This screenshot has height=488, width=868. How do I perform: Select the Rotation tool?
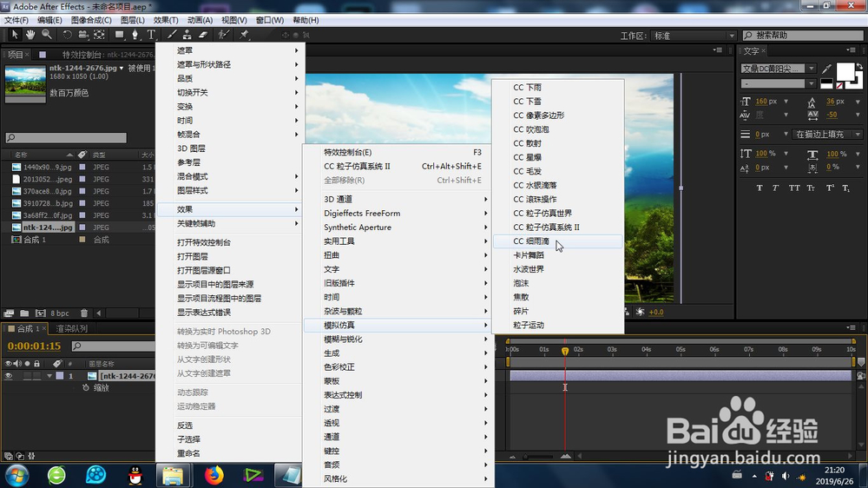point(67,35)
